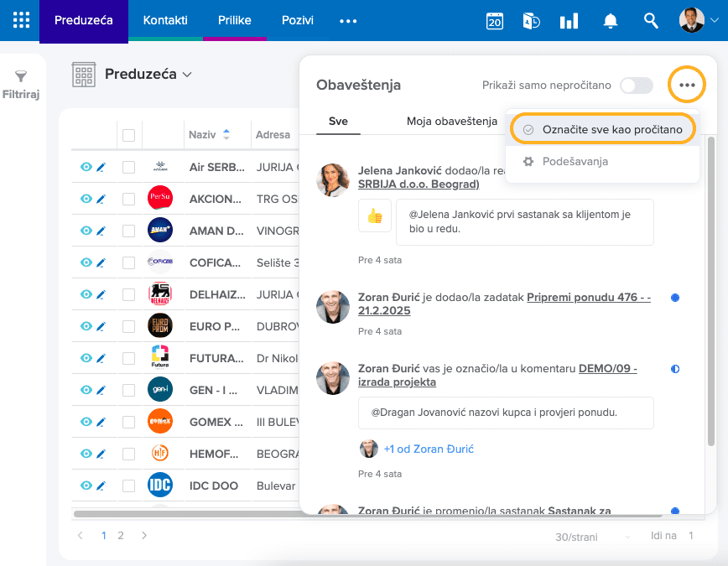The width and height of the screenshot is (728, 566).
Task: Check the COFICA row checkbox
Action: tap(128, 262)
